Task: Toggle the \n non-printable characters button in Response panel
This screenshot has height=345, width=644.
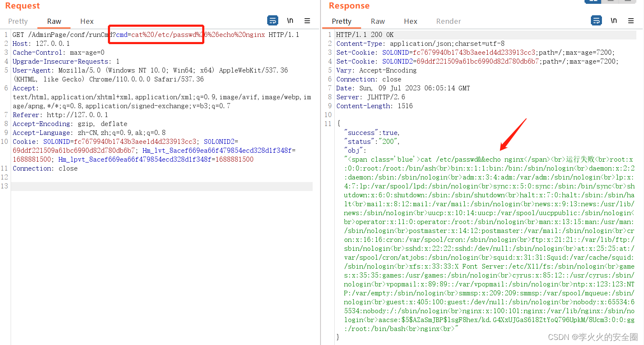Action: tap(614, 20)
